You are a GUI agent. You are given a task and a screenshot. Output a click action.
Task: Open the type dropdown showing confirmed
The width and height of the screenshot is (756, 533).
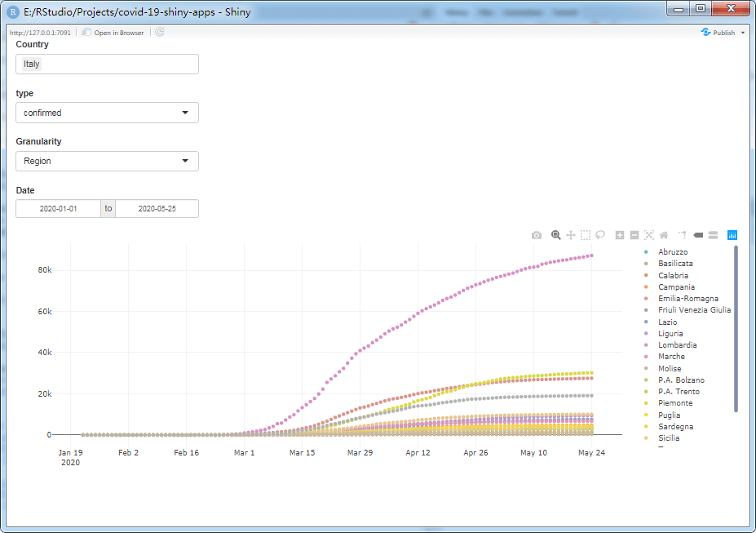point(107,113)
